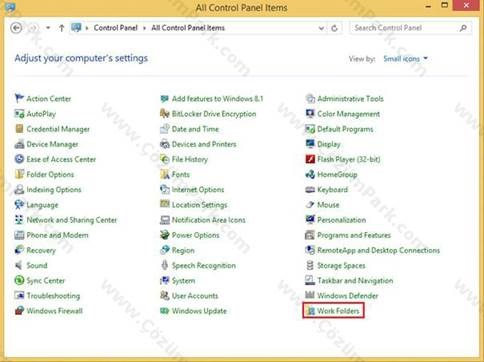This screenshot has height=362, width=484.
Task: Open the Ease of Access Center icon
Action: point(19,159)
